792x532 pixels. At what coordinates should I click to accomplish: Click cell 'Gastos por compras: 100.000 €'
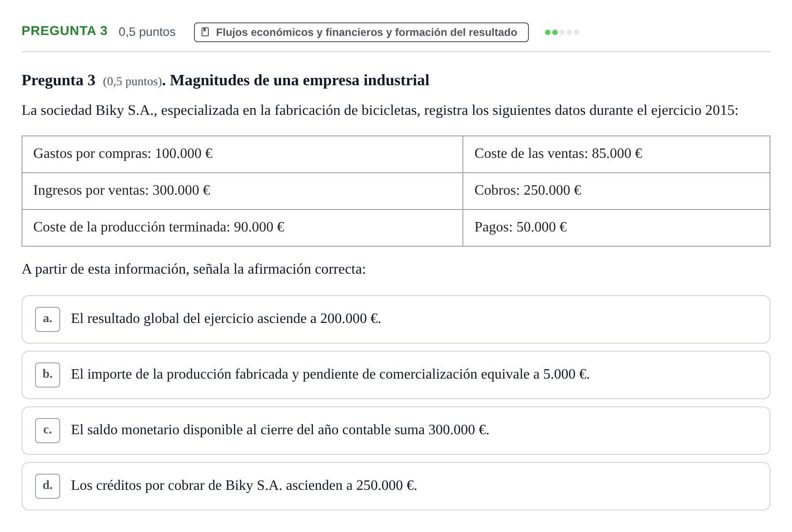tap(242, 154)
